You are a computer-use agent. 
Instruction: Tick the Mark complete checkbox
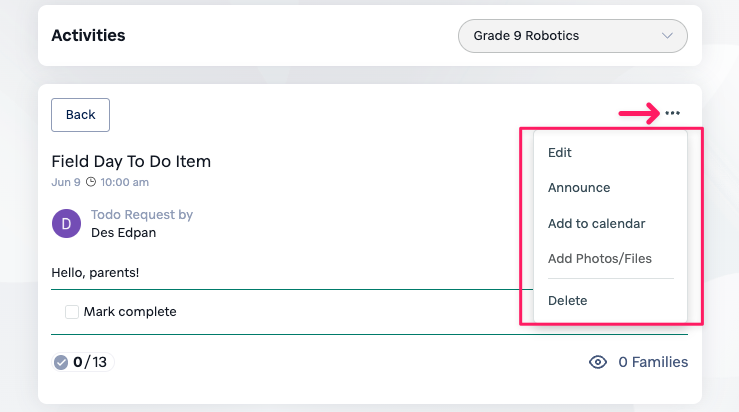(x=72, y=312)
